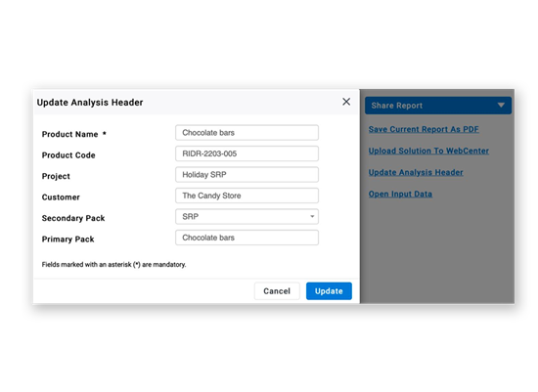The width and height of the screenshot is (538, 392).
Task: Expand the Share Report dropdown triangle
Action: click(x=501, y=105)
